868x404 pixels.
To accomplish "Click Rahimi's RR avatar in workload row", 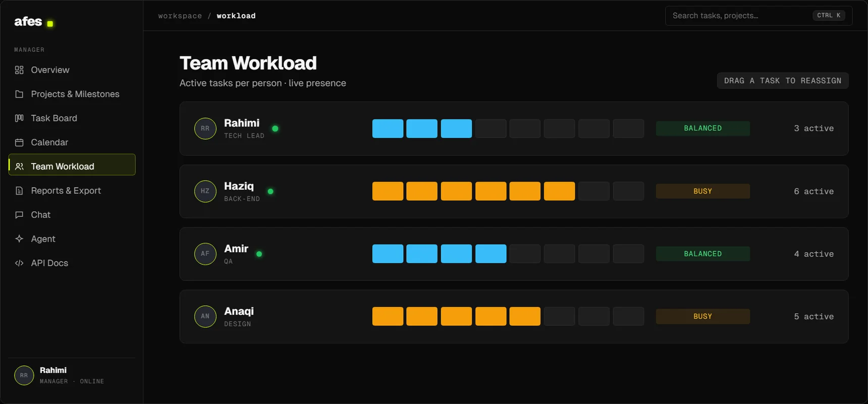I will pyautogui.click(x=205, y=129).
